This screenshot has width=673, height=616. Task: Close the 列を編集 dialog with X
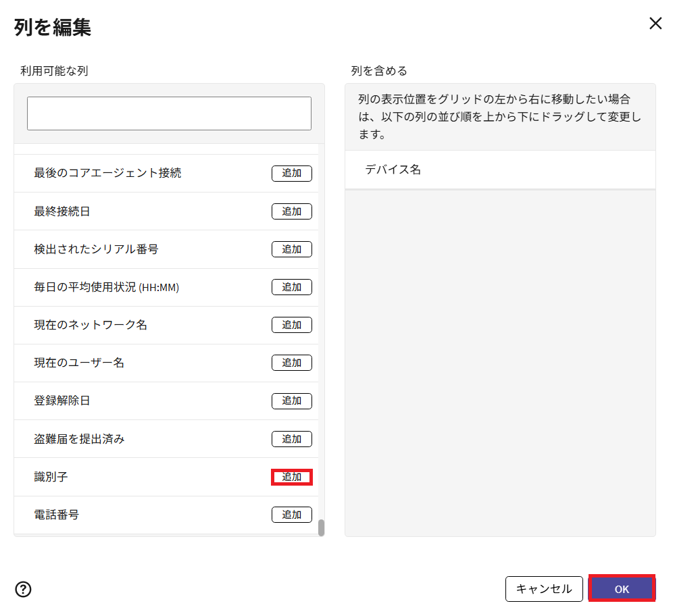pyautogui.click(x=655, y=24)
